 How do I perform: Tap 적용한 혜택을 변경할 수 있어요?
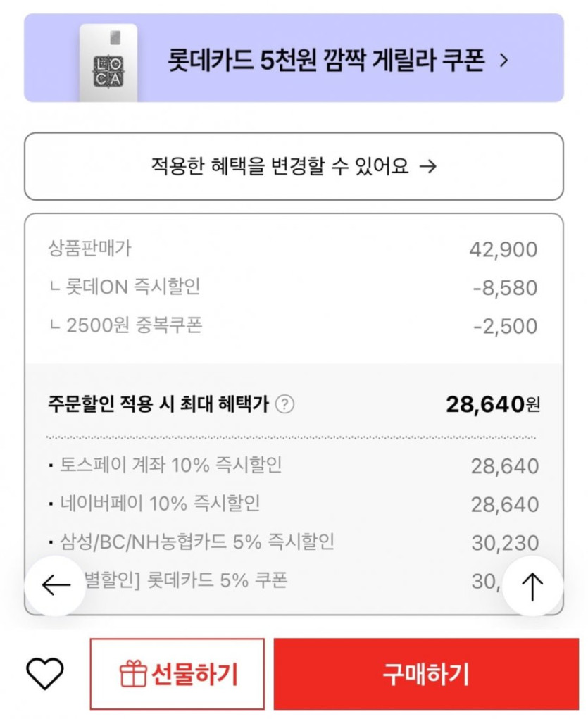tap(294, 166)
